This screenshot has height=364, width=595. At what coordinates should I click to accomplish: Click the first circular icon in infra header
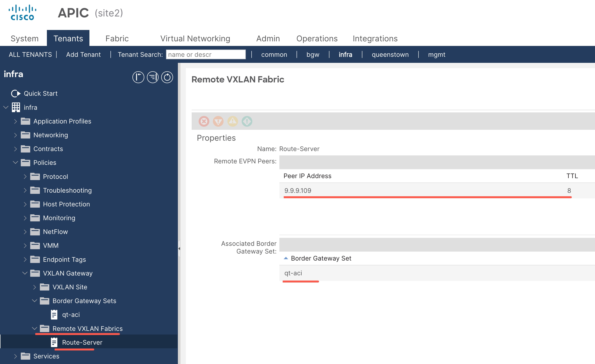coord(138,77)
